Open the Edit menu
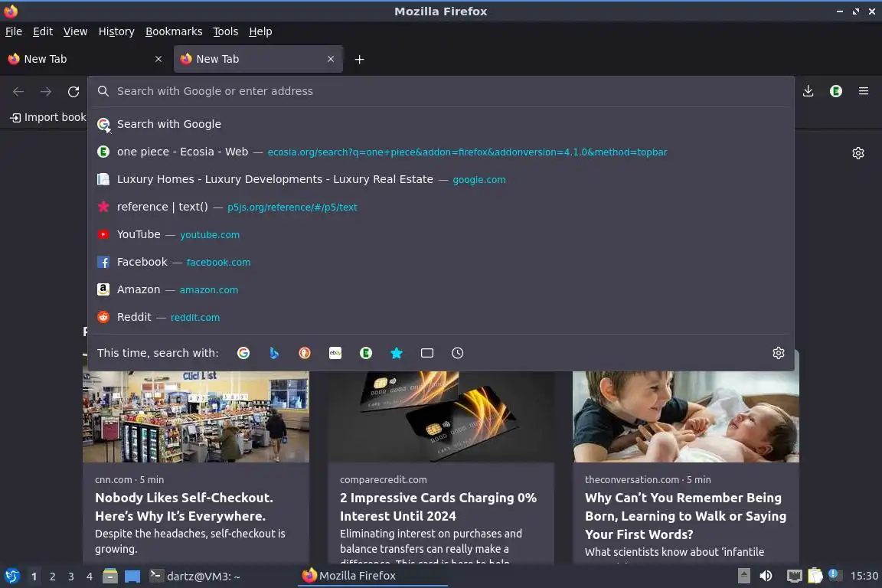Screen dimensions: 882x588 [x=43, y=31]
